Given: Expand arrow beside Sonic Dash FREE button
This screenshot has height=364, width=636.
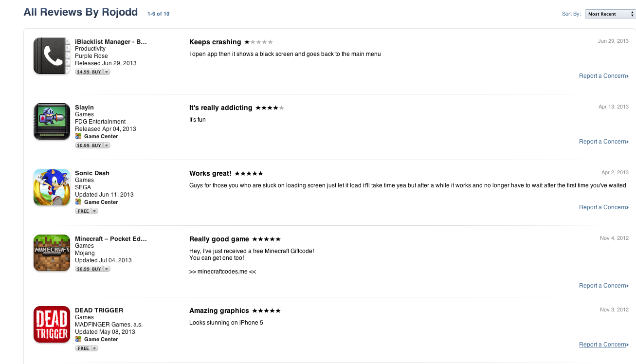Looking at the screenshot, I should [94, 211].
